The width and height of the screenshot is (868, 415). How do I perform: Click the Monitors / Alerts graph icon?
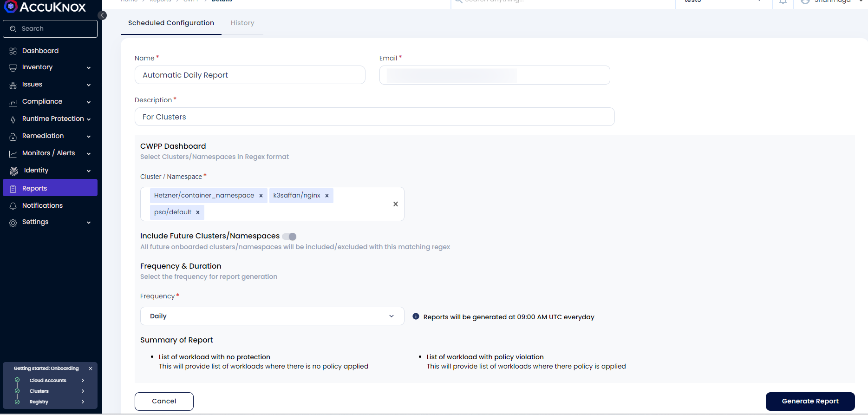point(13,154)
